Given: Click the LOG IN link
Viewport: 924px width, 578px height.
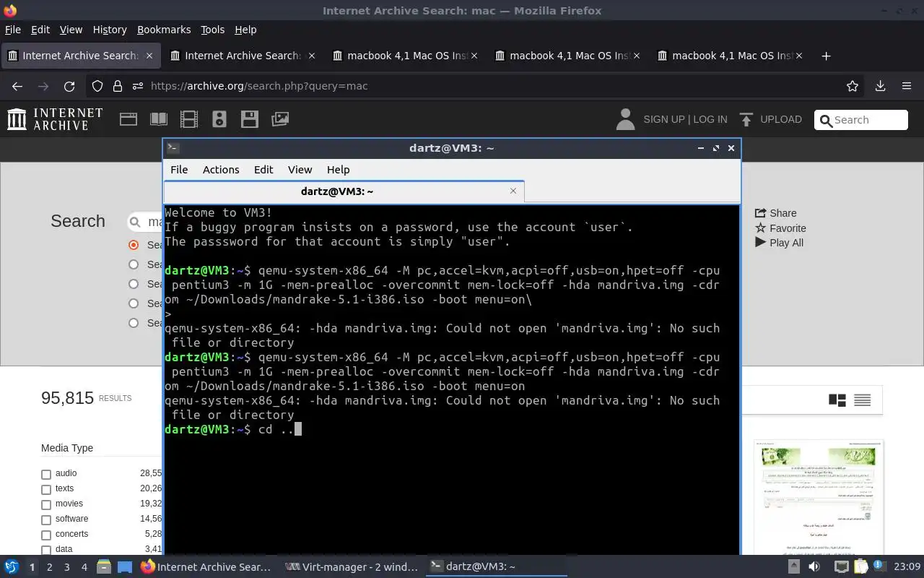Looking at the screenshot, I should 710,119.
